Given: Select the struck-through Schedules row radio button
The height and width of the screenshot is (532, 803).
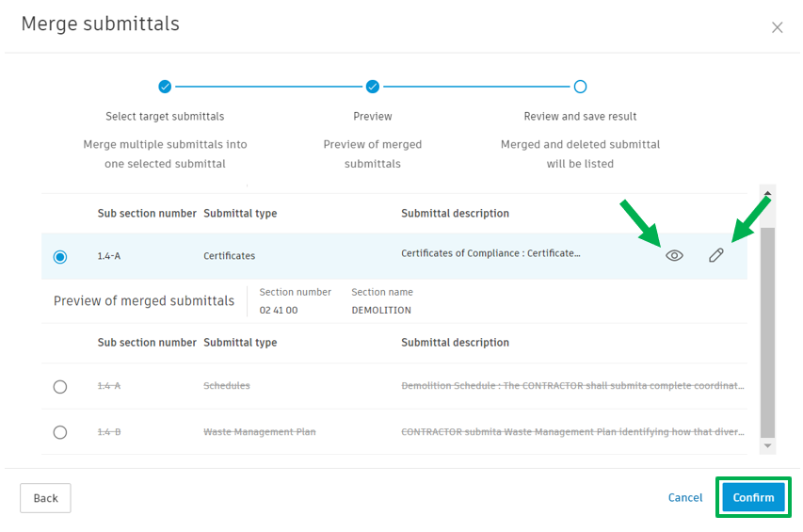Looking at the screenshot, I should [60, 387].
